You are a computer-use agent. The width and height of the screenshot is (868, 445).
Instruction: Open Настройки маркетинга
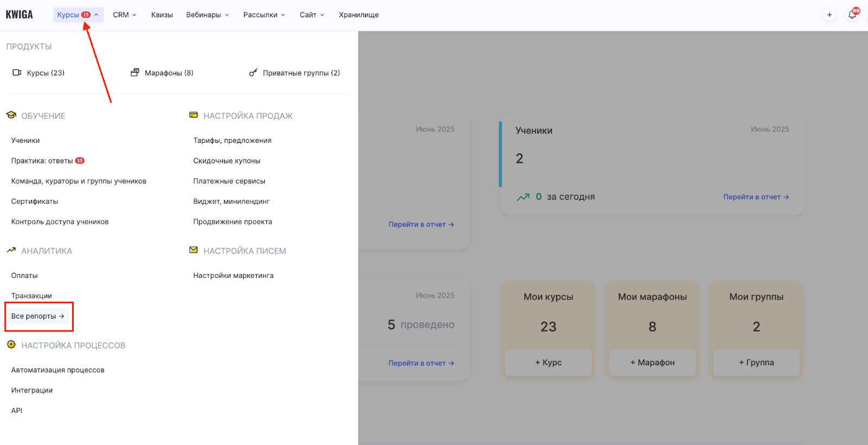tap(233, 276)
